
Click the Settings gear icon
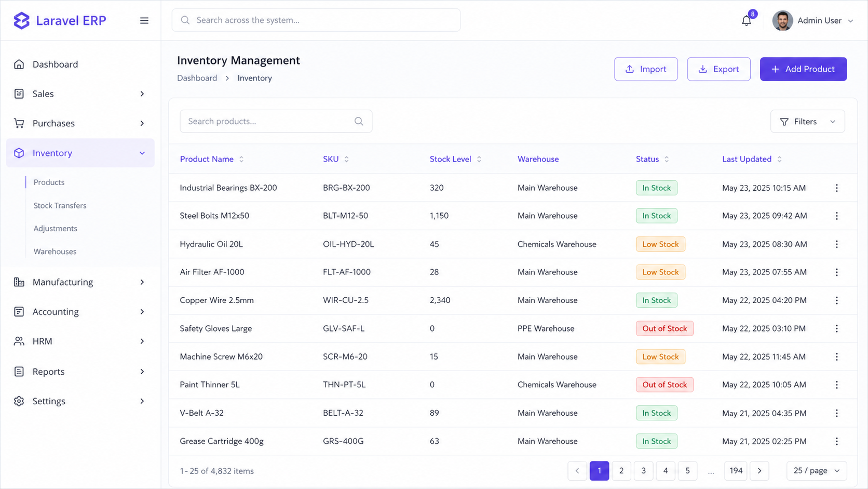tap(19, 401)
